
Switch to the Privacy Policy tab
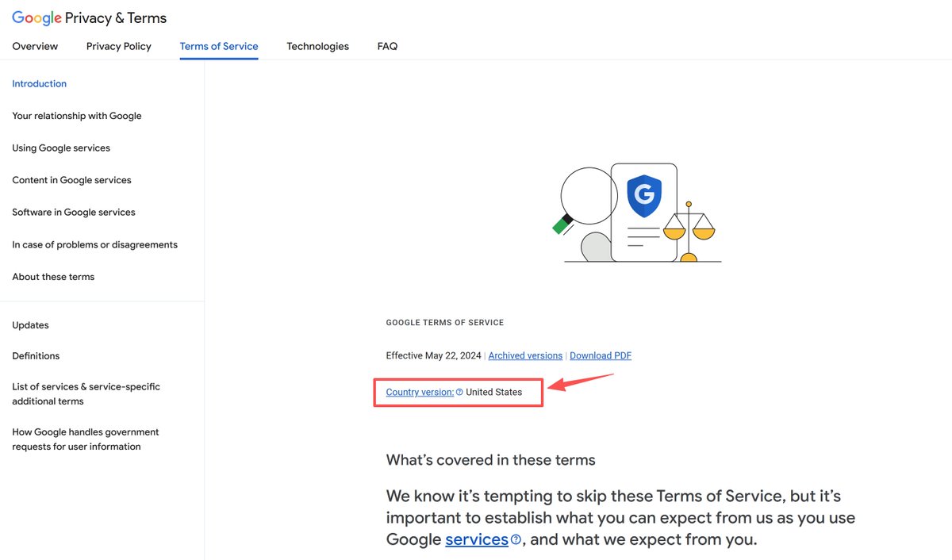tap(119, 46)
